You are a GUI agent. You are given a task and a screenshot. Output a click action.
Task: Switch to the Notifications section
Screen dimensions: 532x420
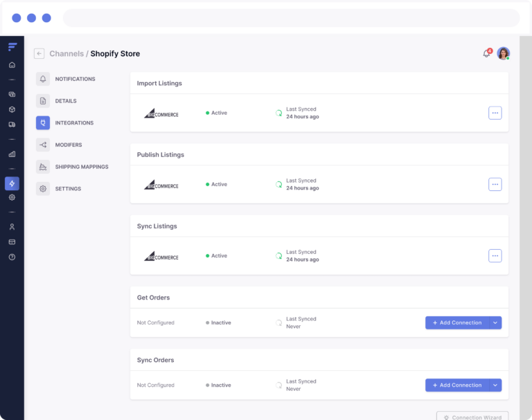coord(75,79)
